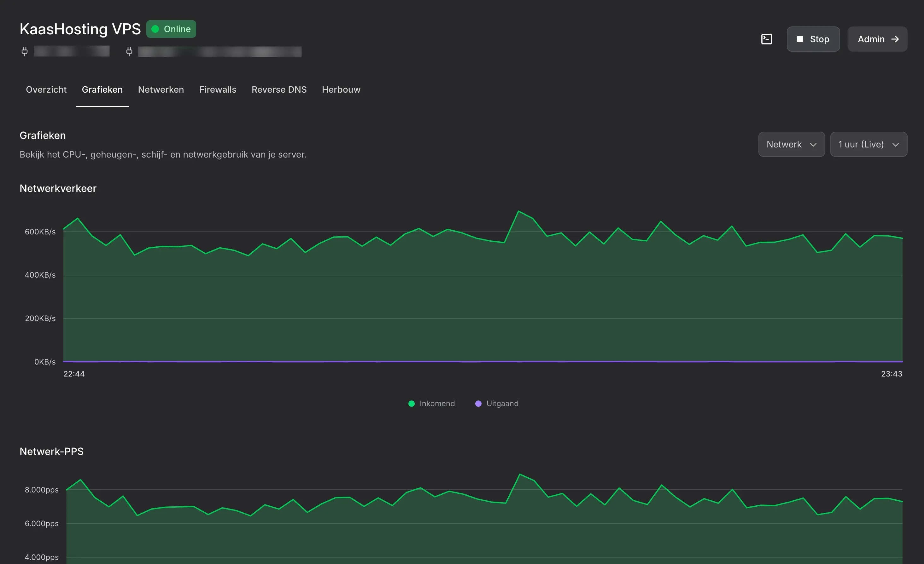This screenshot has width=924, height=564.
Task: Open the Netwerk graph type dropdown
Action: point(791,144)
